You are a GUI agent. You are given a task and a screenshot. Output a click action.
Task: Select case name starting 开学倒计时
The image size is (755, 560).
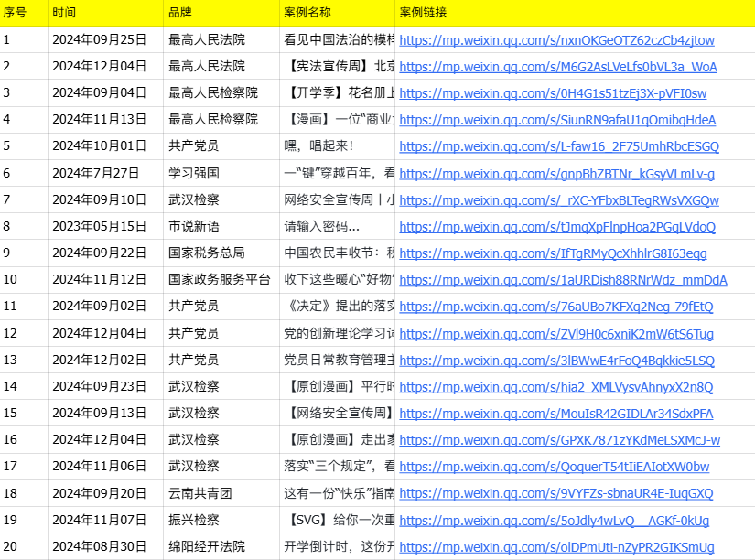click(x=337, y=546)
